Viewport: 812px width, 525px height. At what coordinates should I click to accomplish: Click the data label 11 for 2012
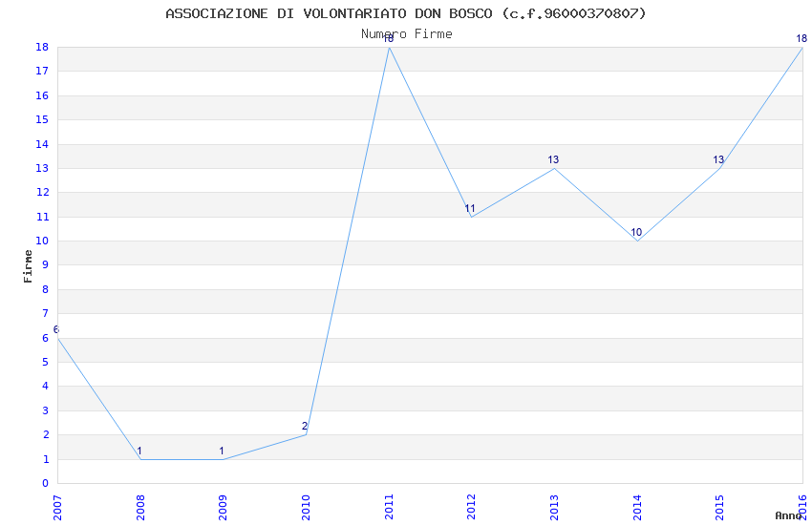(470, 208)
